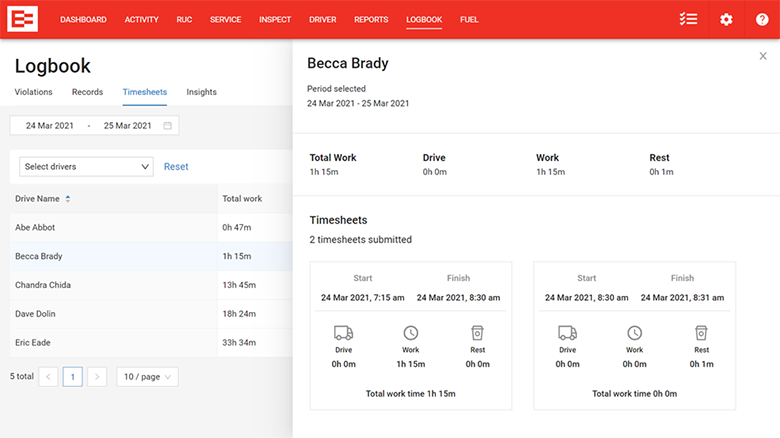Click the end date 25 Mar 2021 field
This screenshot has width=780, height=438.
click(x=127, y=126)
